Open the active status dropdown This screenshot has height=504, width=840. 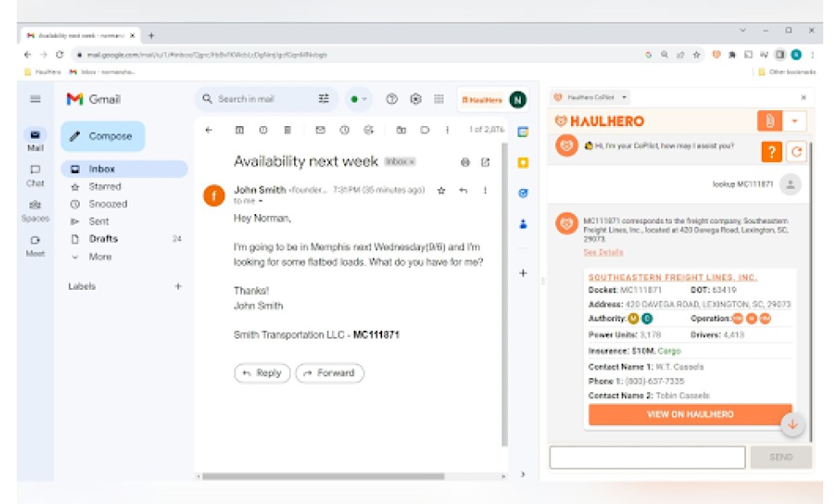(359, 99)
